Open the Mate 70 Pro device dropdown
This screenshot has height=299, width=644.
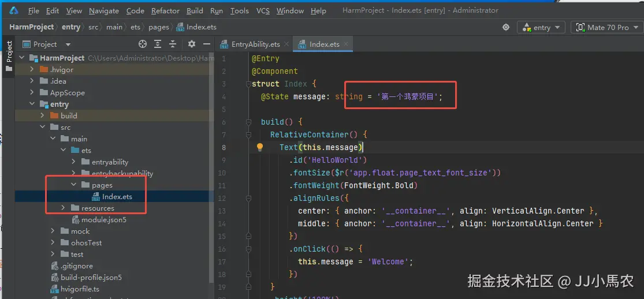607,27
